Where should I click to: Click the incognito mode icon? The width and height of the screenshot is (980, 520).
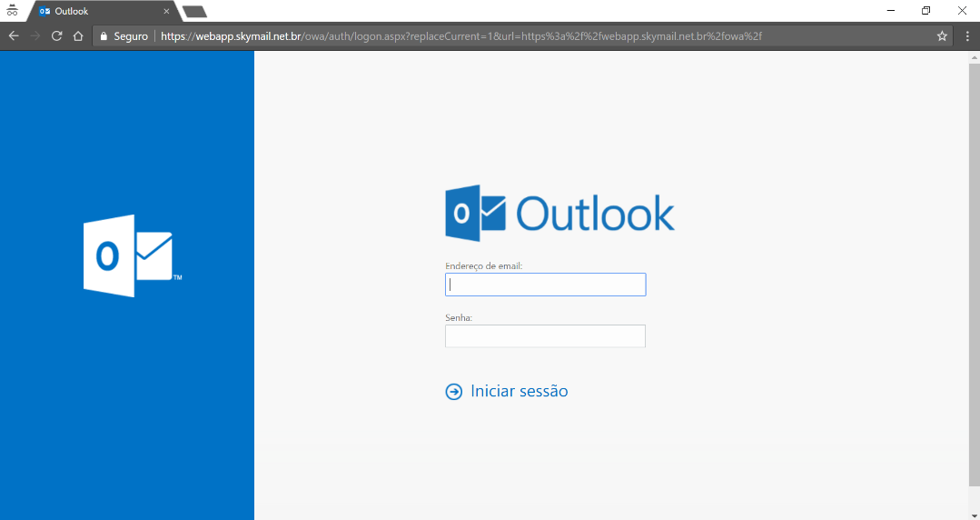(12, 11)
